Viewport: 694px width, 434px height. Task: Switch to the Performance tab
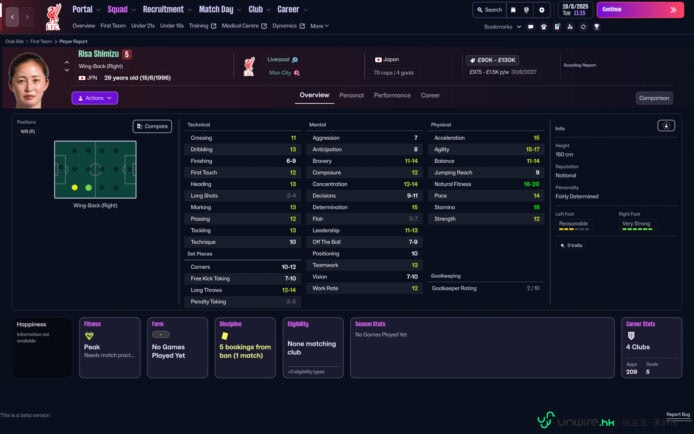[392, 96]
